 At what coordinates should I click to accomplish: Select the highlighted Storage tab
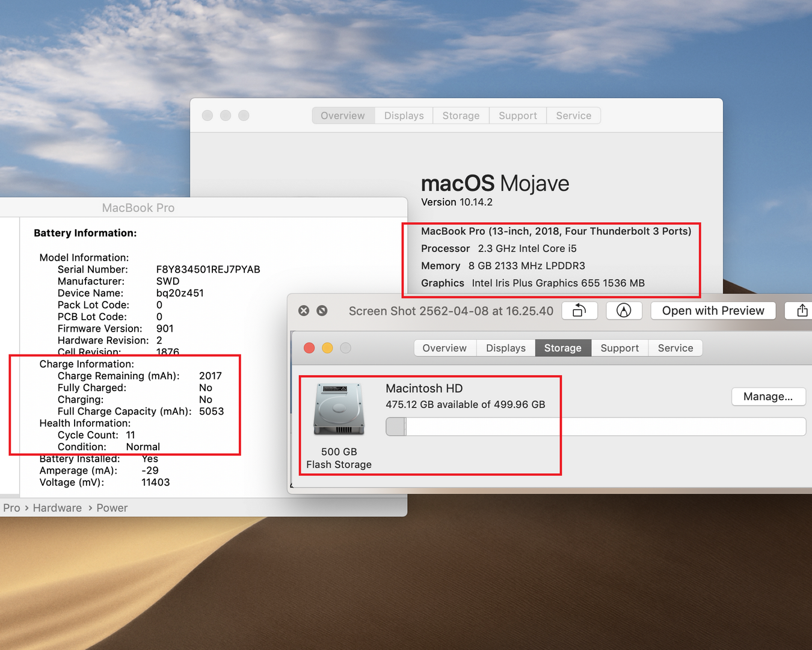coord(563,348)
